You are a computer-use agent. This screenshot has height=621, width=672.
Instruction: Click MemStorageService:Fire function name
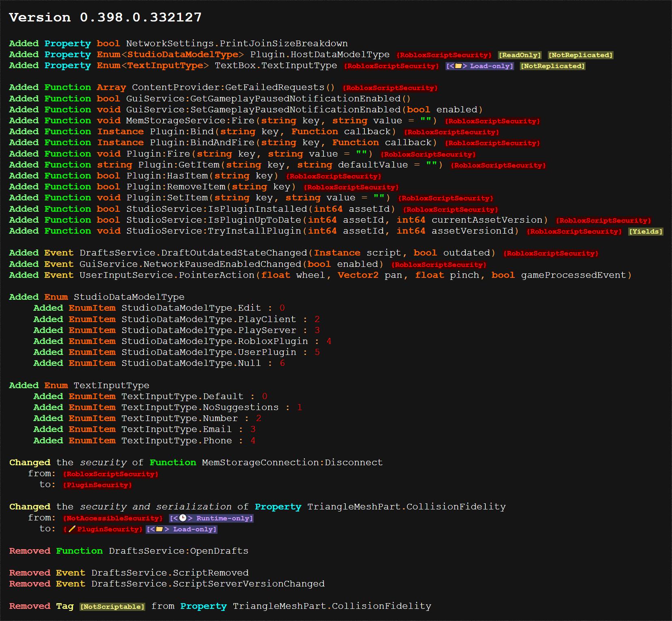click(x=190, y=120)
